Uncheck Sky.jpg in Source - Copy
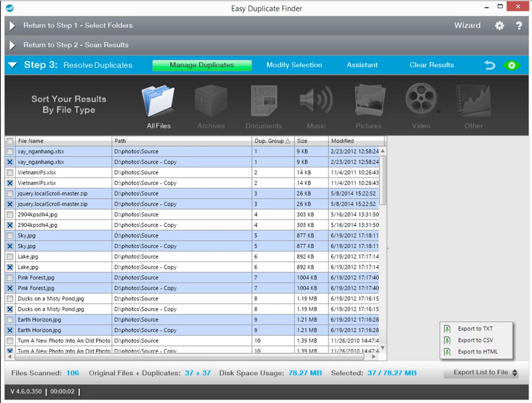Viewport: 532px width, 403px height. tap(10, 246)
